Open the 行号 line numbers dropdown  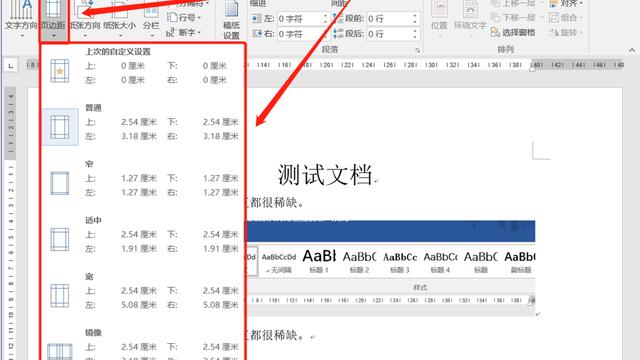coord(184,18)
